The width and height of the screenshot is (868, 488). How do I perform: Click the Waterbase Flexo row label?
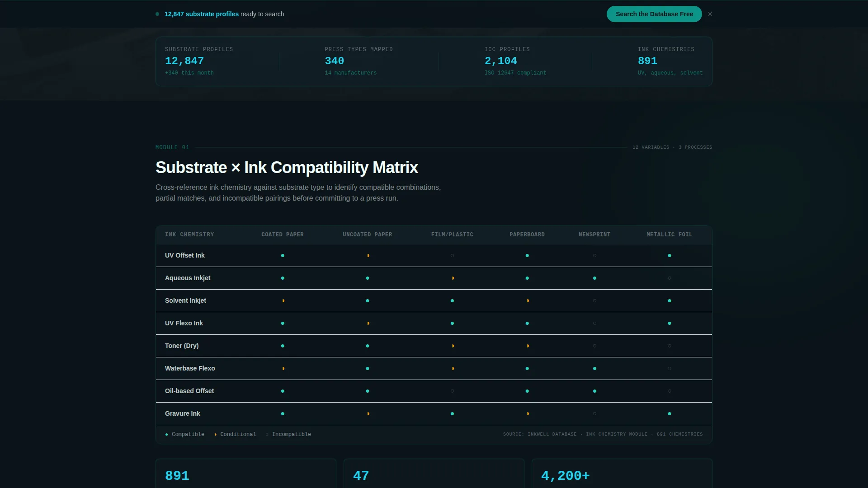pyautogui.click(x=190, y=368)
